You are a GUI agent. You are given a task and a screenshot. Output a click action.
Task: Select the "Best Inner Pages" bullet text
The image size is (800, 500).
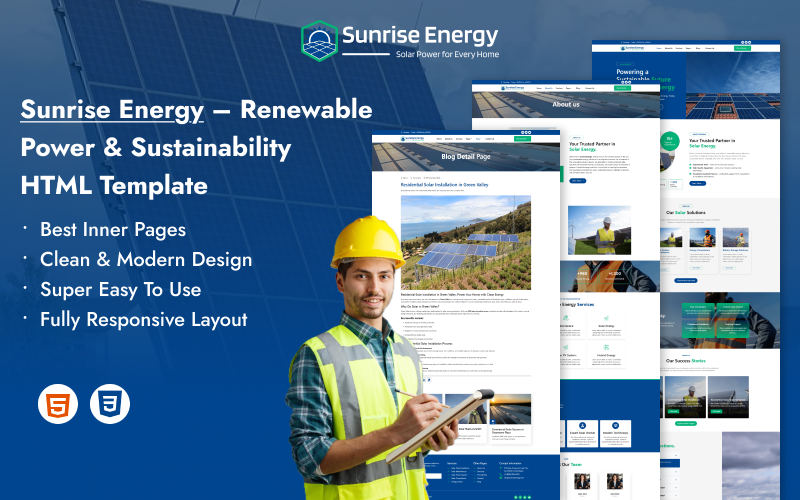[113, 230]
